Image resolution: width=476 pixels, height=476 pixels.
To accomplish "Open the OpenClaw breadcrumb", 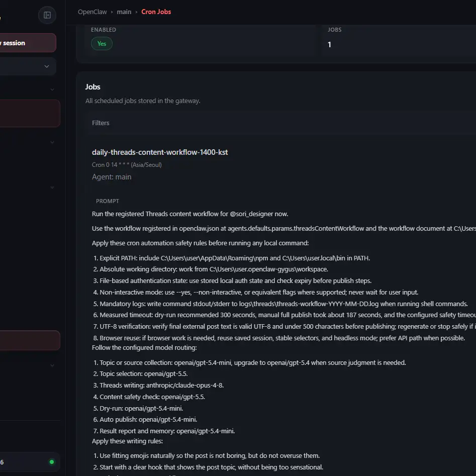I will 92,12.
